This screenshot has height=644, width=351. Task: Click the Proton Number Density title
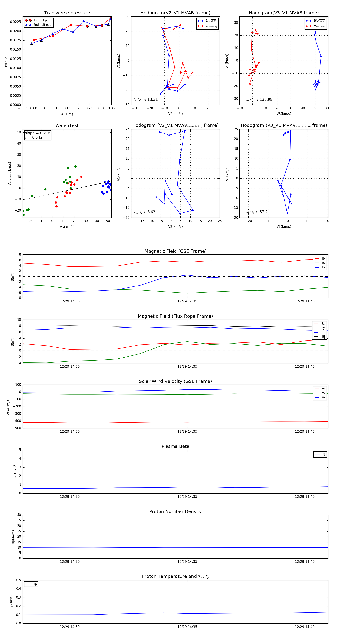(x=175, y=511)
